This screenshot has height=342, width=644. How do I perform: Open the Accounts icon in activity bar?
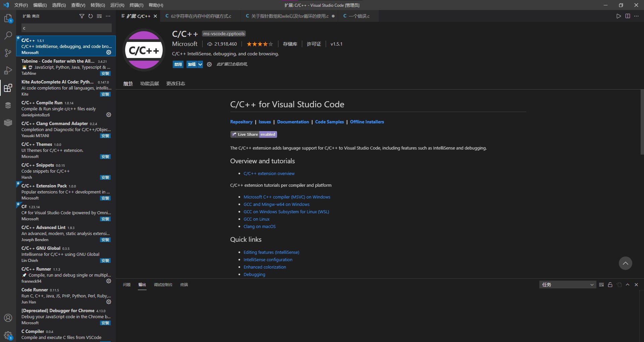8,318
